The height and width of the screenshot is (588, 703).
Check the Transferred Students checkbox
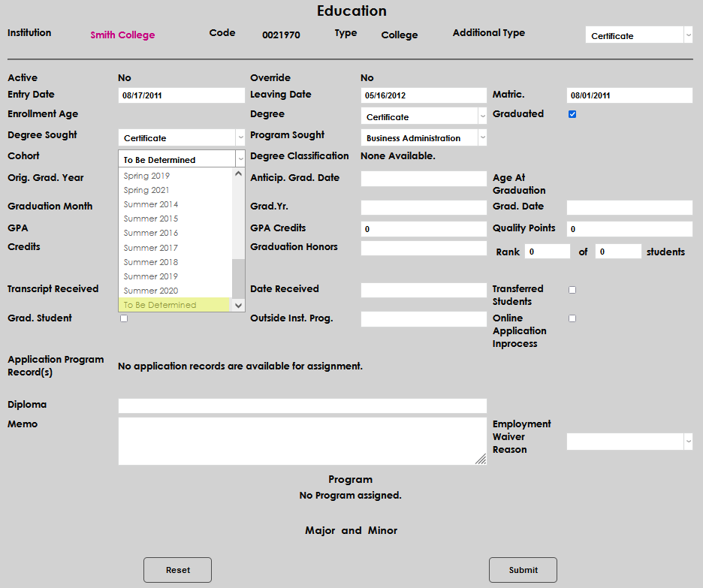pos(572,290)
